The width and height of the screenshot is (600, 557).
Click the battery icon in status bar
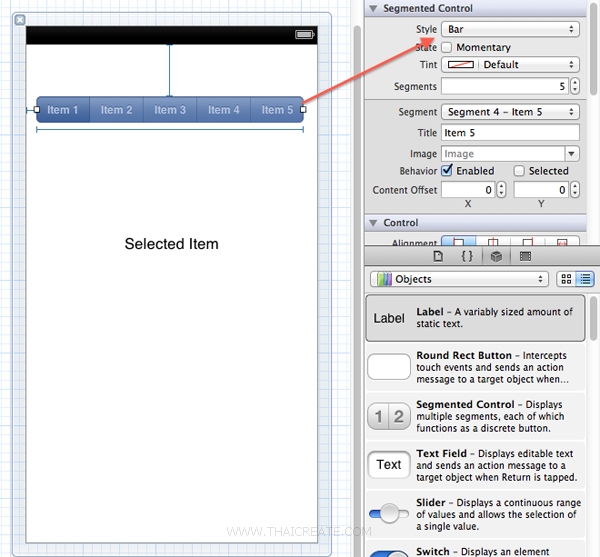[x=305, y=35]
